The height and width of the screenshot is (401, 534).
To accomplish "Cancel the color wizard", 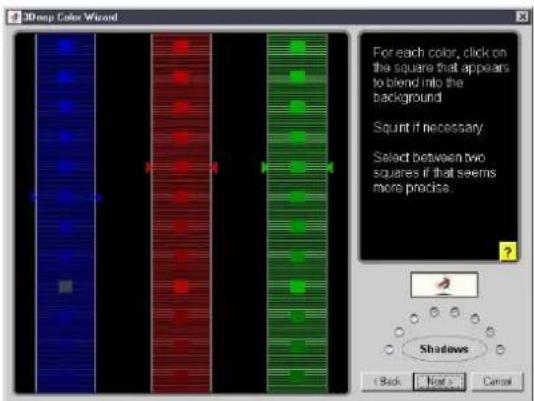I will [x=497, y=381].
